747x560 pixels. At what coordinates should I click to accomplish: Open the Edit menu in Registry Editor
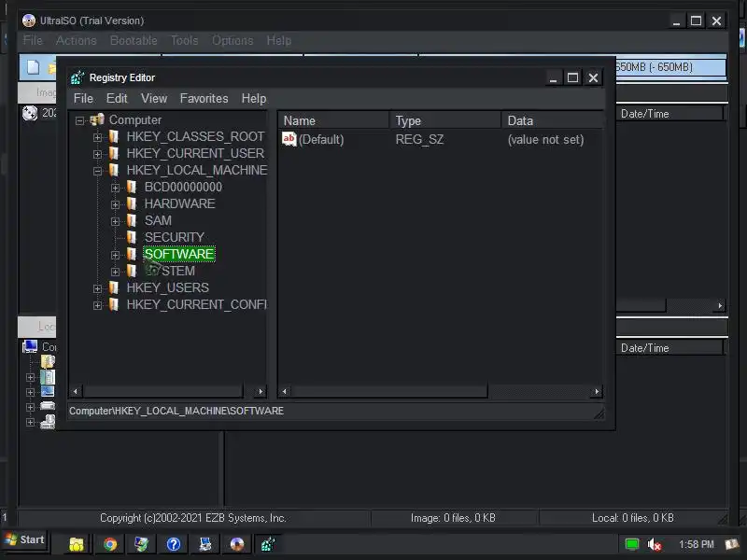117,99
